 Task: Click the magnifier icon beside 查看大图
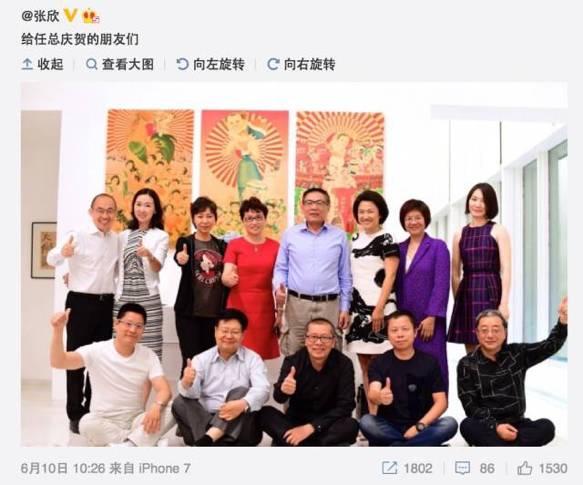coord(91,64)
